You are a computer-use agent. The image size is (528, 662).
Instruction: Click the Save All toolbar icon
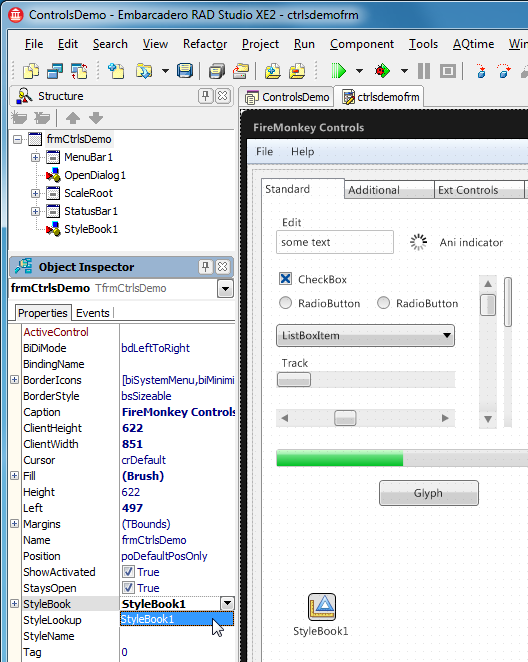(x=217, y=71)
